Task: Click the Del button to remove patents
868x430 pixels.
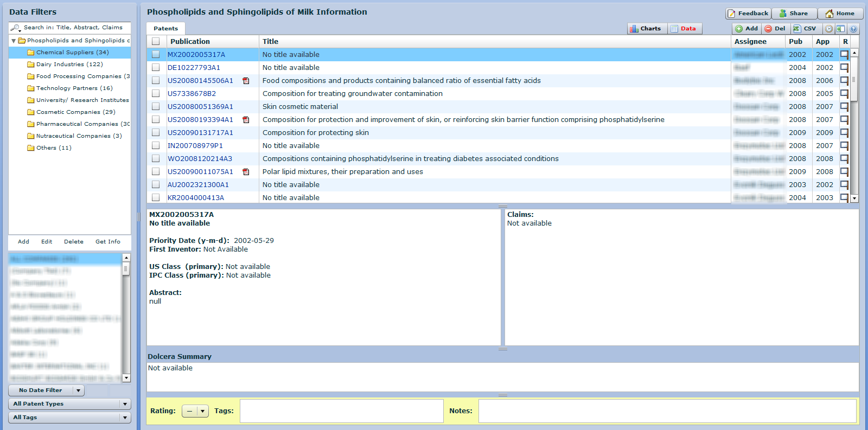Action: [x=775, y=29]
